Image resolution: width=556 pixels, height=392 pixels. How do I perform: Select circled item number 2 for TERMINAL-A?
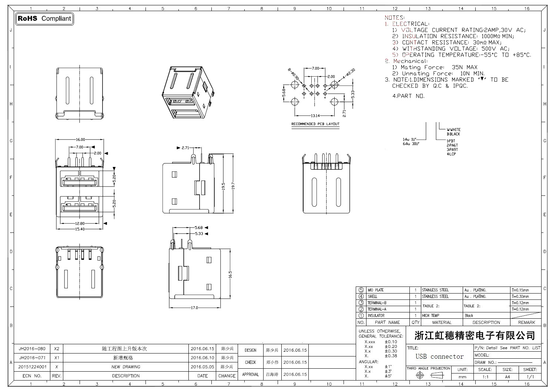coord(361,309)
